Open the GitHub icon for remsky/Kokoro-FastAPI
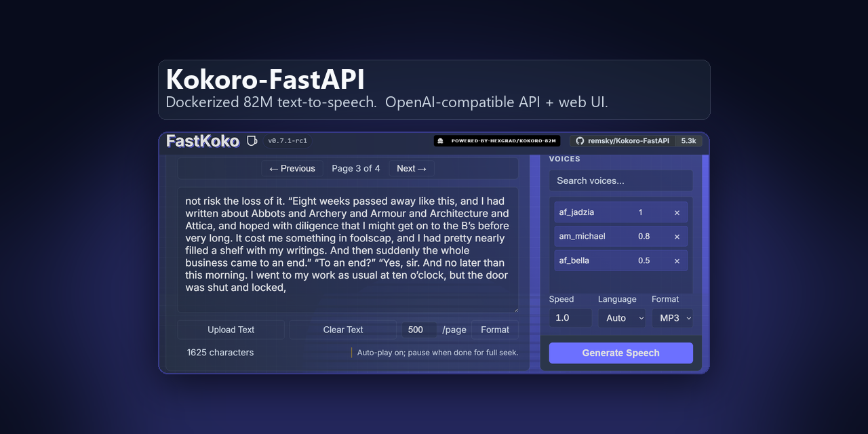The image size is (868, 434). pos(580,141)
